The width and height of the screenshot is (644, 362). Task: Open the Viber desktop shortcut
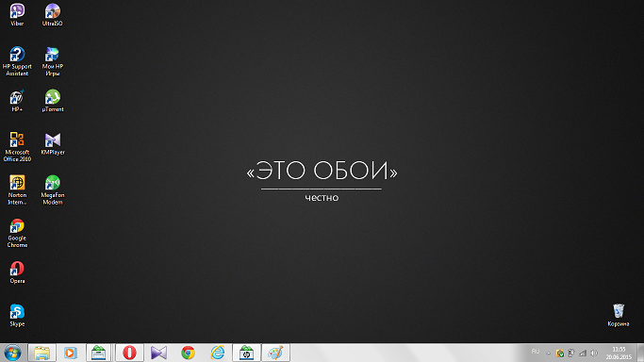click(x=17, y=14)
